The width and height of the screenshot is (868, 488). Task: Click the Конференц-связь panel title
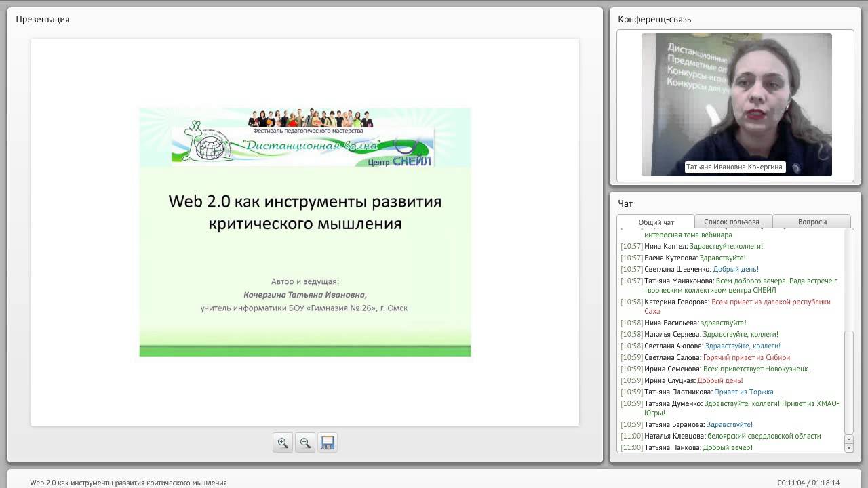click(x=654, y=19)
